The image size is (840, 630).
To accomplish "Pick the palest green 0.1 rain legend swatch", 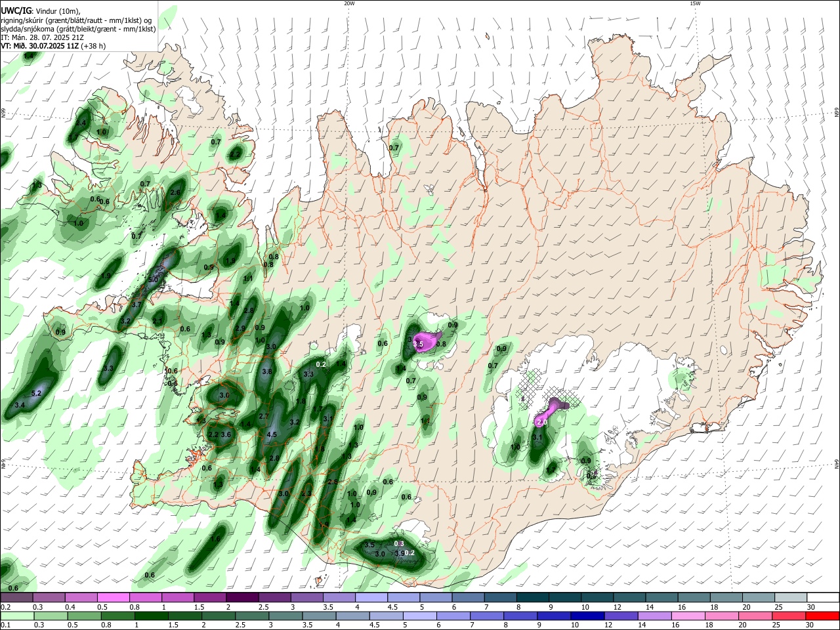I will click(x=18, y=616).
